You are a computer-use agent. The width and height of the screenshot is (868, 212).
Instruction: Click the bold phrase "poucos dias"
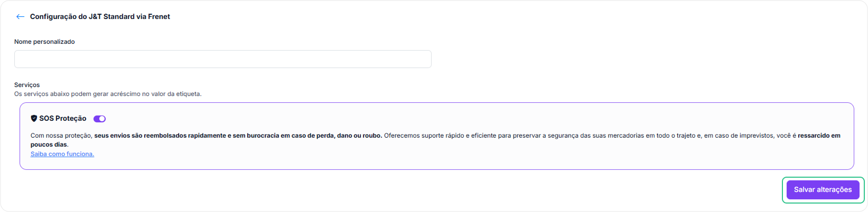click(x=49, y=144)
